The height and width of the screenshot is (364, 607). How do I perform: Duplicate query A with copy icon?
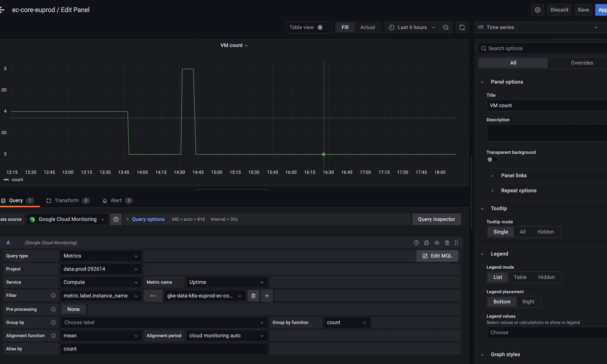pos(426,243)
